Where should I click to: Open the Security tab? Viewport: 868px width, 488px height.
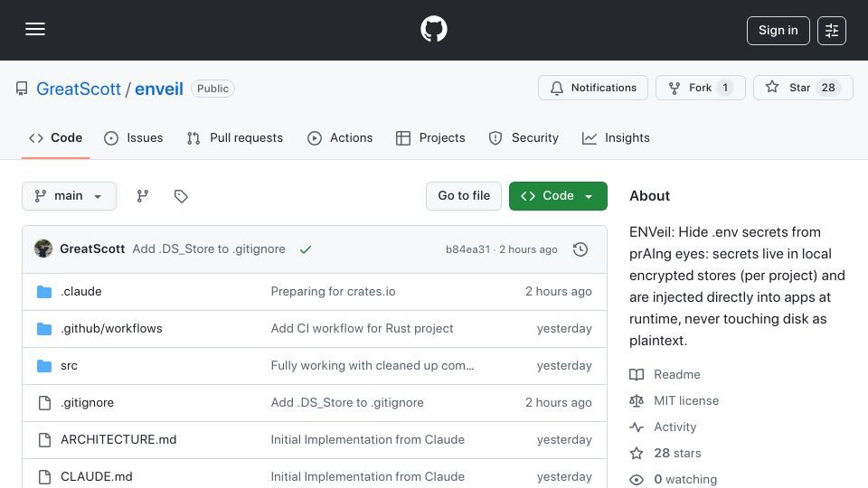524,137
